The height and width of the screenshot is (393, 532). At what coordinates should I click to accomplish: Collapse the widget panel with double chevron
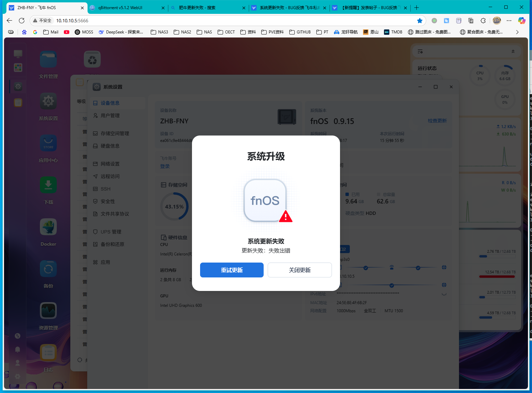click(513, 51)
